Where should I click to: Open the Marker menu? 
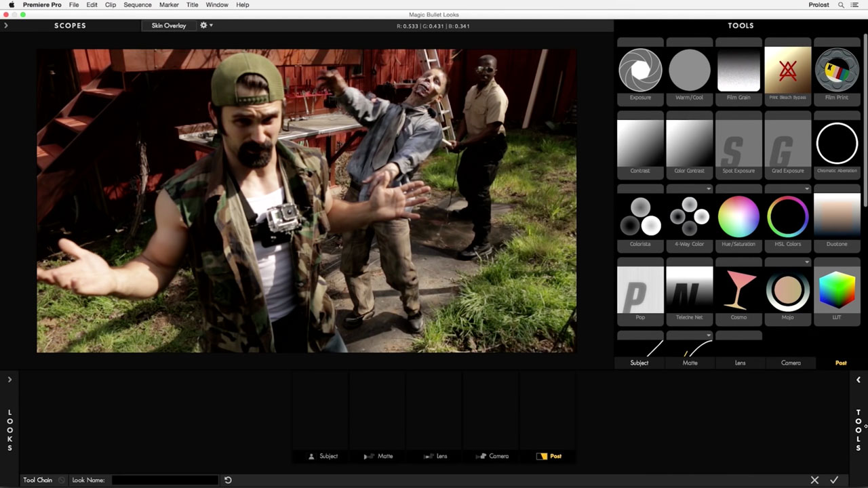(x=169, y=5)
